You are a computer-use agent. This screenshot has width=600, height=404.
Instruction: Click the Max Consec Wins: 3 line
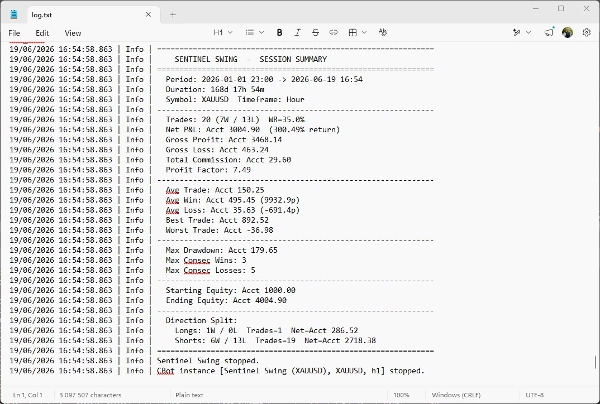pos(206,260)
